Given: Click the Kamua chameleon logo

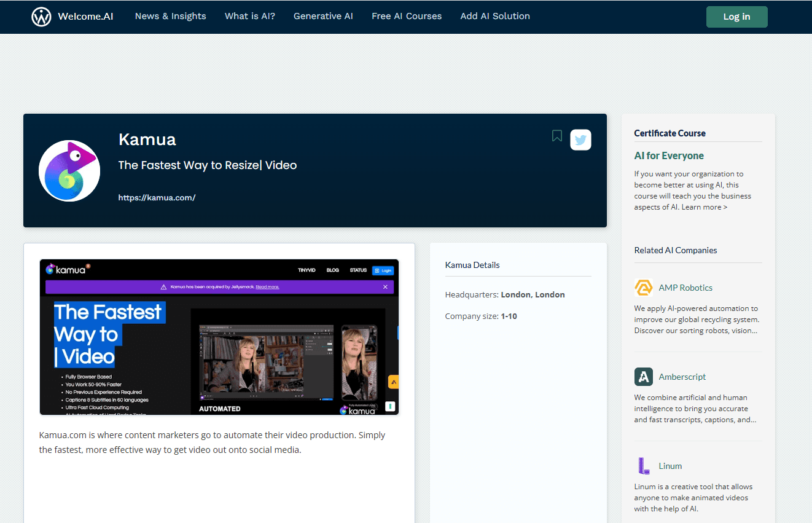Looking at the screenshot, I should coord(69,170).
